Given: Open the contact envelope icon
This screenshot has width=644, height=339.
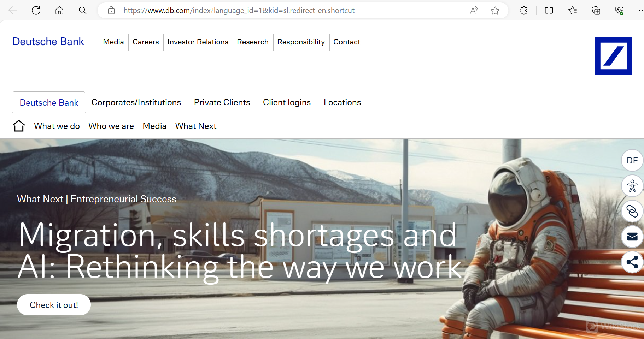Looking at the screenshot, I should tap(632, 237).
